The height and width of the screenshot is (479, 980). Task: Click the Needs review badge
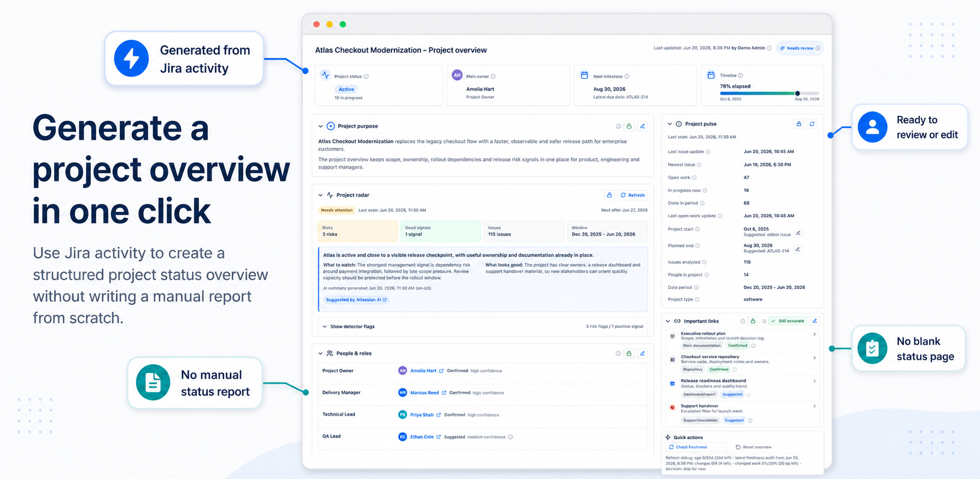(x=800, y=48)
